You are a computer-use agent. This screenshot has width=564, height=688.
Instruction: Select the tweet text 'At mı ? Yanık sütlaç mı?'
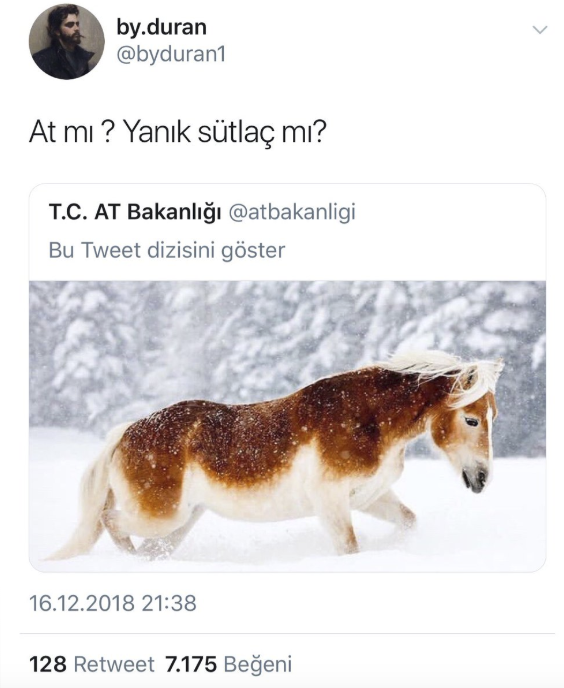[x=178, y=132]
